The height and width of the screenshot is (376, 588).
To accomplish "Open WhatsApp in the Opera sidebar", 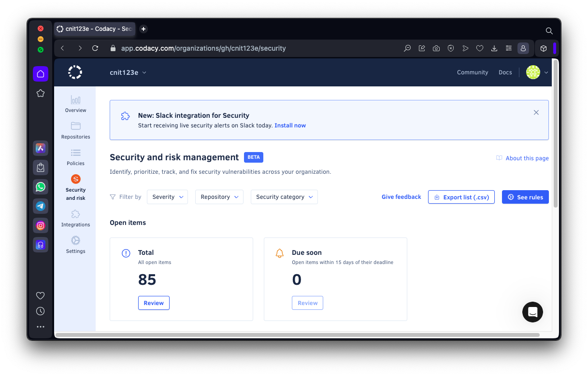I will pos(41,187).
